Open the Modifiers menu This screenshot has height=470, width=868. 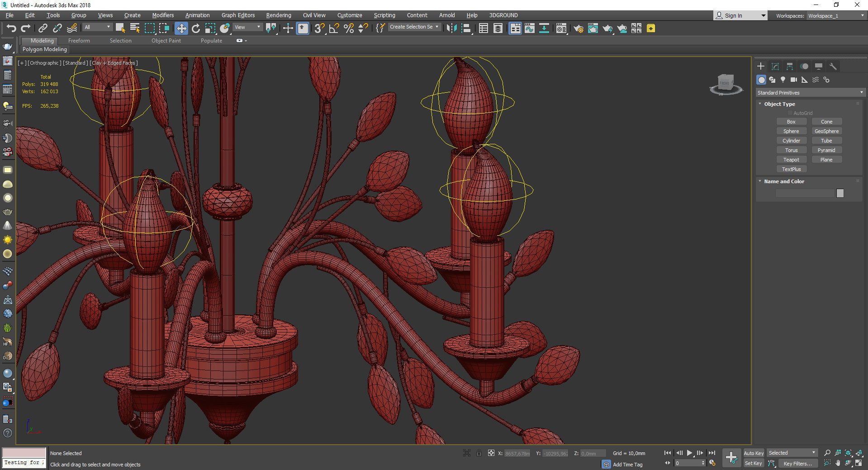coord(163,15)
